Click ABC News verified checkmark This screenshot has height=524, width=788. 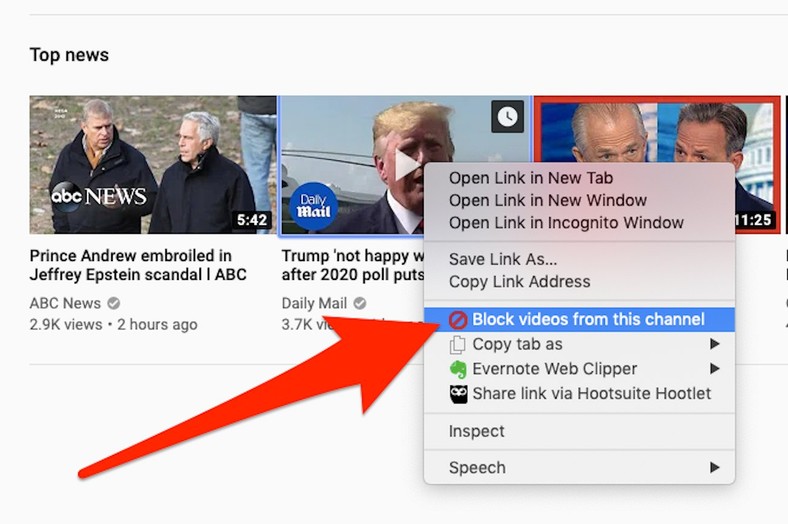coord(114,303)
